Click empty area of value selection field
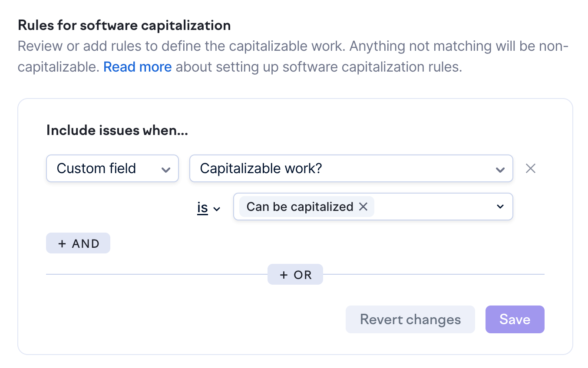Image resolution: width=588 pixels, height=368 pixels. [434, 207]
